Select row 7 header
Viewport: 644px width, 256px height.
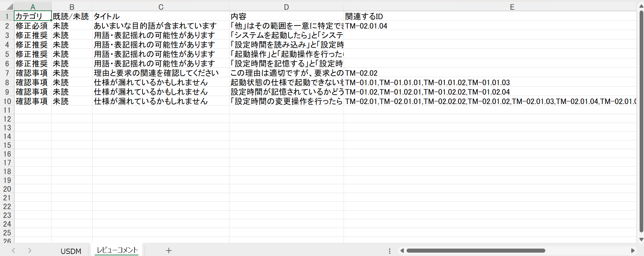[7, 73]
